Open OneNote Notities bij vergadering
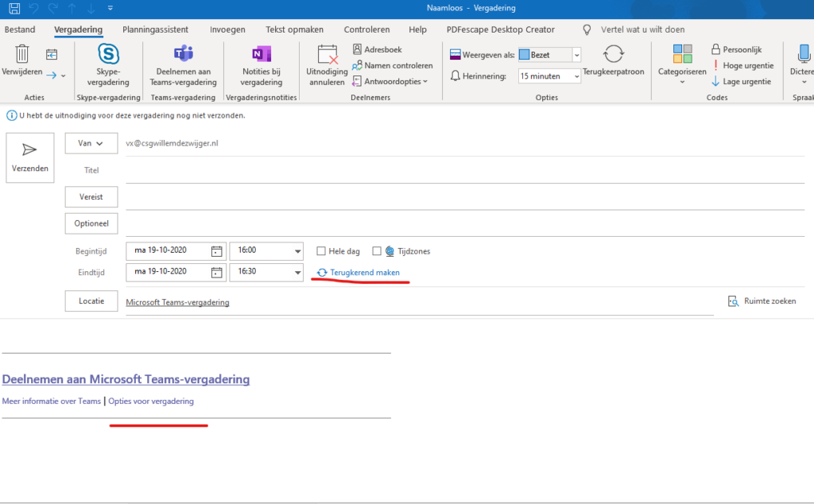814x504 pixels. click(x=262, y=54)
